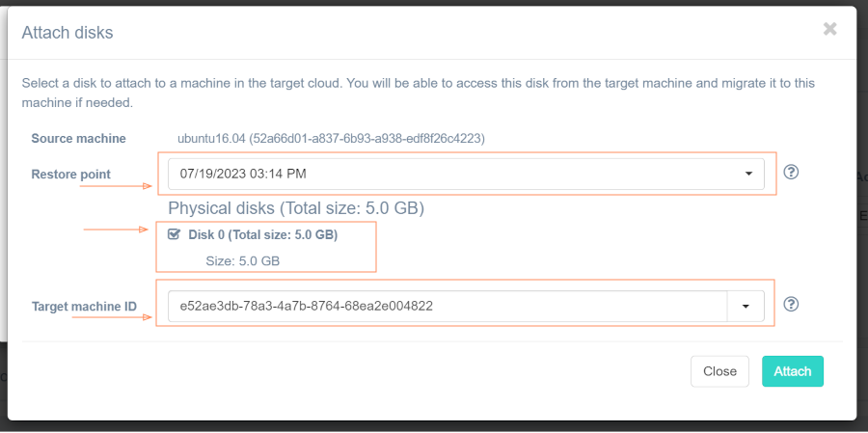
Task: Click the Restore point field label
Action: (x=70, y=175)
